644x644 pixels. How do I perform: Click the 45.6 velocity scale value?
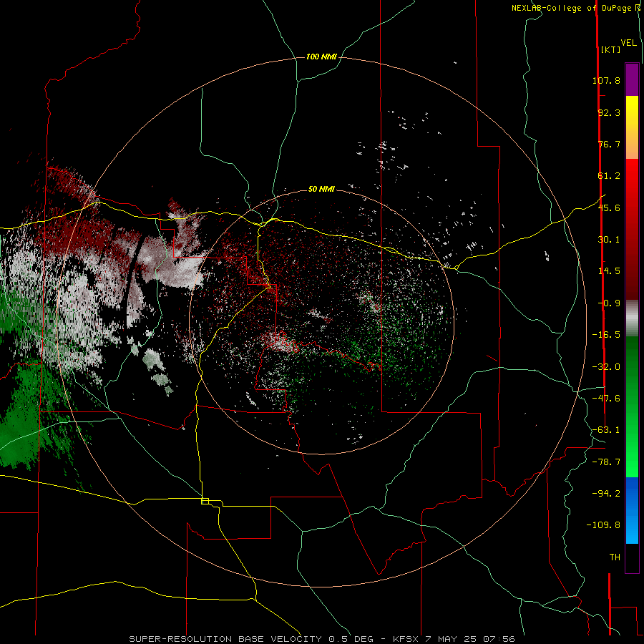609,208
